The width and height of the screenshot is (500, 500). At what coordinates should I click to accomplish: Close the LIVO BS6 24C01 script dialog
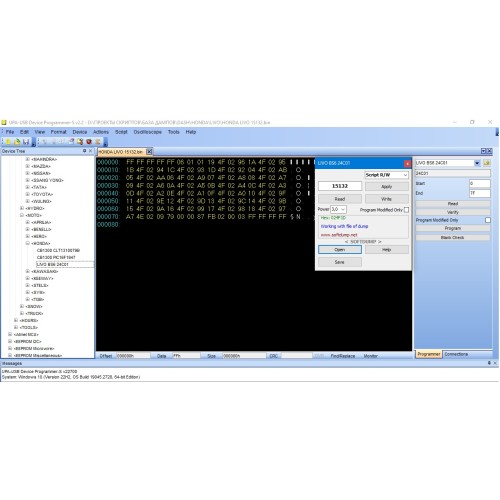coord(407,163)
